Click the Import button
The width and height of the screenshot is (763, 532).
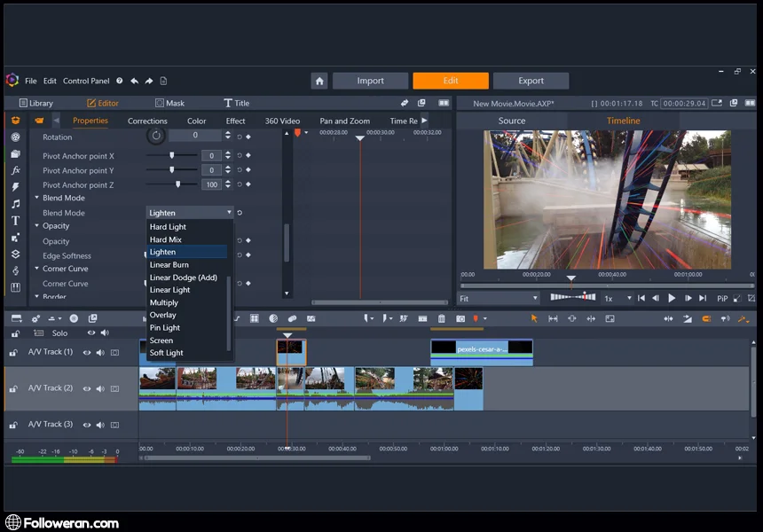point(370,81)
